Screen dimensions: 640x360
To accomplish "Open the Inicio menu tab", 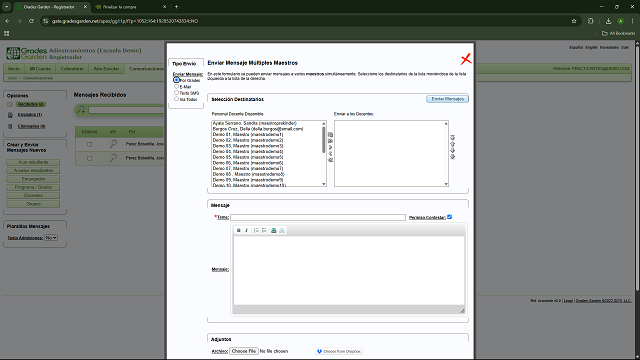I will pyautogui.click(x=14, y=69).
